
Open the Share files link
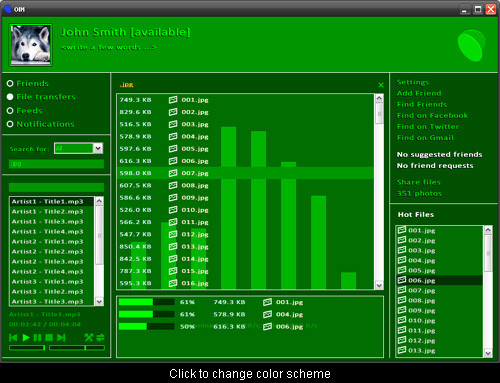(x=418, y=182)
